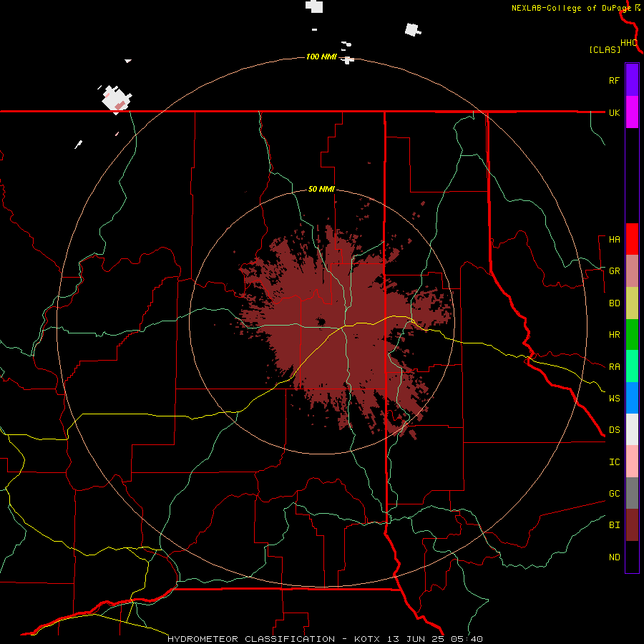Screen dimensions: 644x644
Task: Click the 'HYDROMETEOR CLASSIFICATION' title text
Action: (x=251, y=639)
